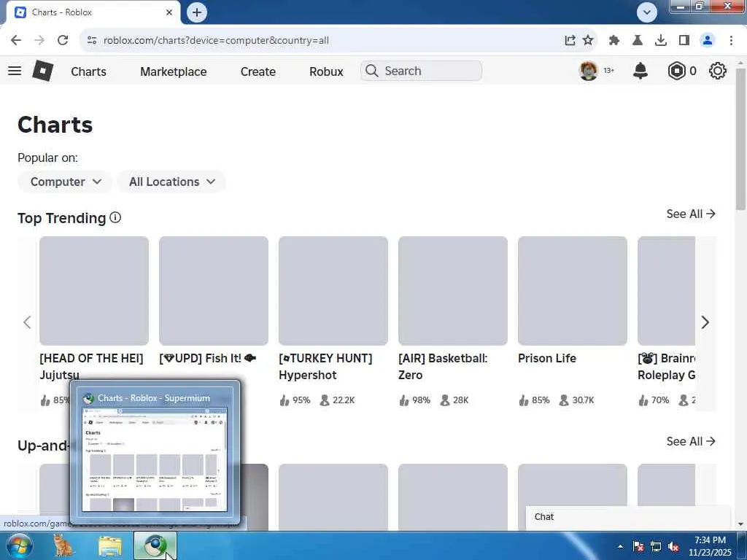Open the Charts navigation item
Screen dimensions: 747x560
coord(88,71)
